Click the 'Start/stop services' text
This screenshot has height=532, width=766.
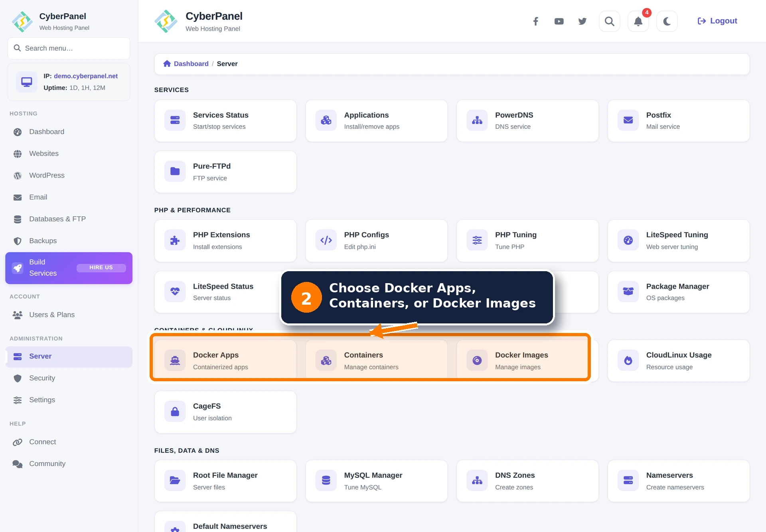(x=219, y=127)
